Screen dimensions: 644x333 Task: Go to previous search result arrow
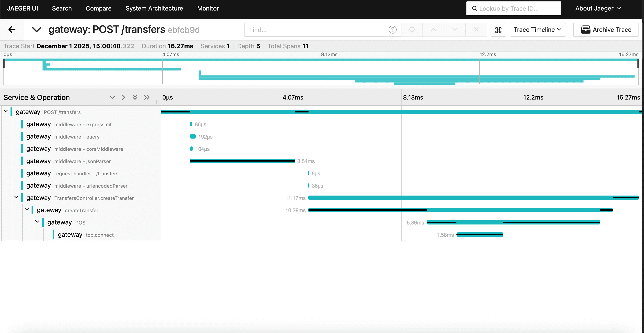pos(433,30)
